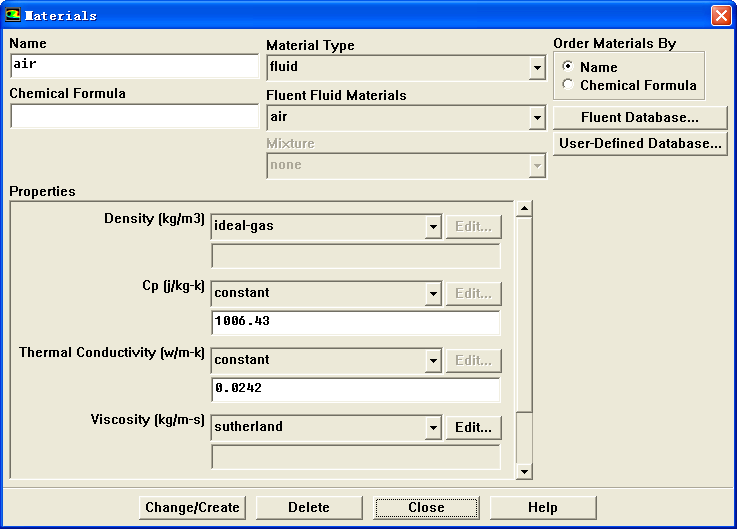This screenshot has height=529, width=737.
Task: Expand the Fluent Fluid Materials dropdown
Action: point(537,118)
